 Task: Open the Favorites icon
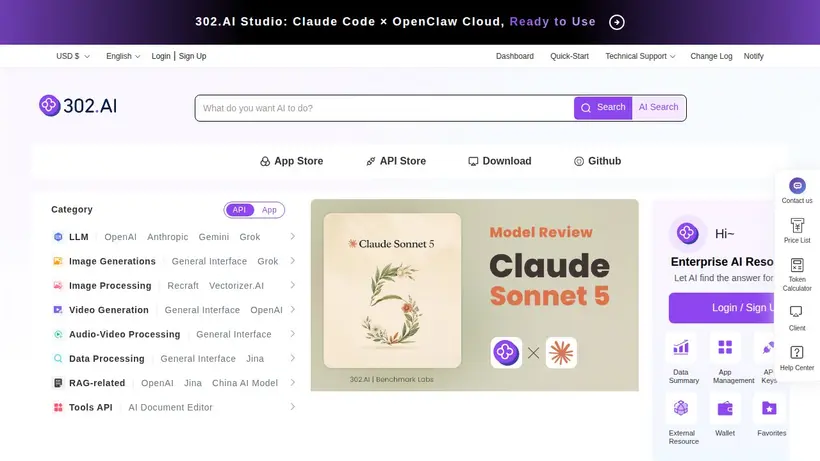(x=769, y=408)
